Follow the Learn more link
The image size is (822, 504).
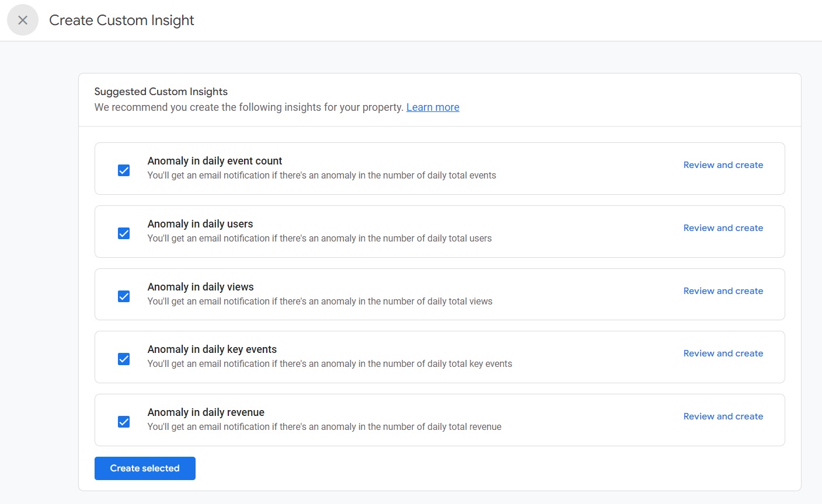click(433, 107)
